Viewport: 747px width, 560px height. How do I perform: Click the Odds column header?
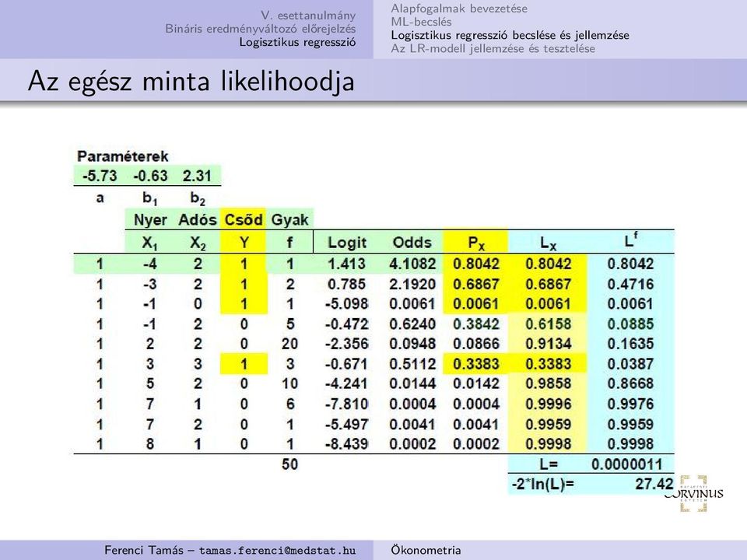[412, 243]
